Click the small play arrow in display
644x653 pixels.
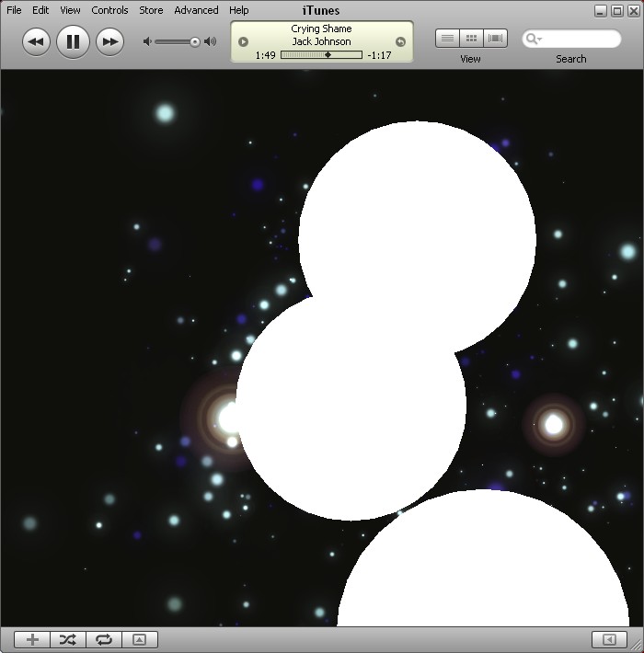[x=243, y=41]
